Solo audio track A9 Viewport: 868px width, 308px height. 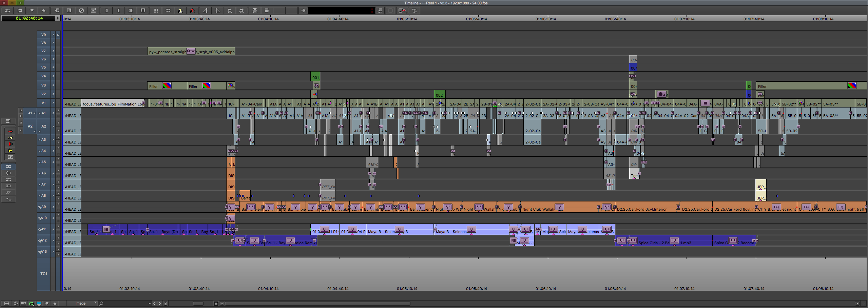point(58,204)
